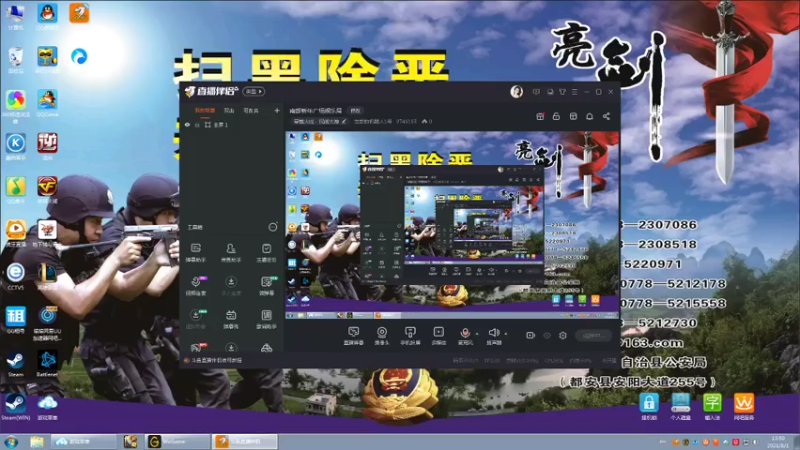This screenshot has height=450, width=800.
Task: Open the notification bell icon
Action: point(589,116)
